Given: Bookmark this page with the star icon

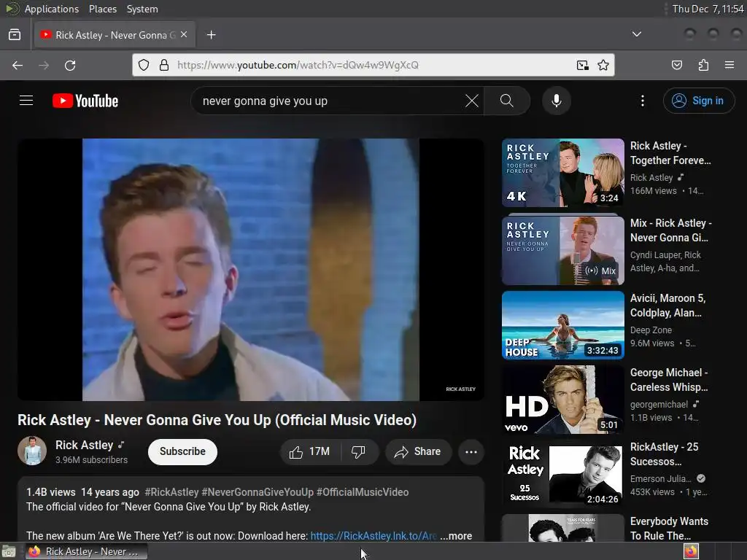Looking at the screenshot, I should point(603,65).
